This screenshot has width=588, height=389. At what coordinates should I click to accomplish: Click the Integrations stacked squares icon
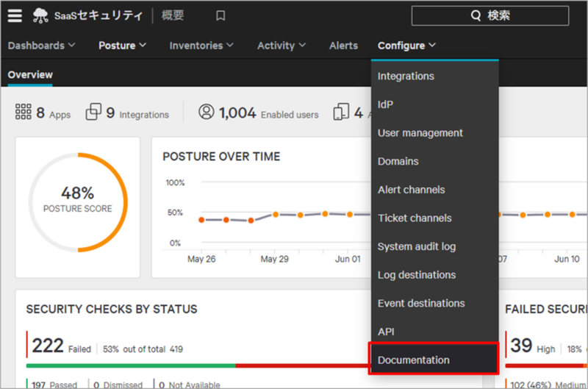click(x=93, y=112)
